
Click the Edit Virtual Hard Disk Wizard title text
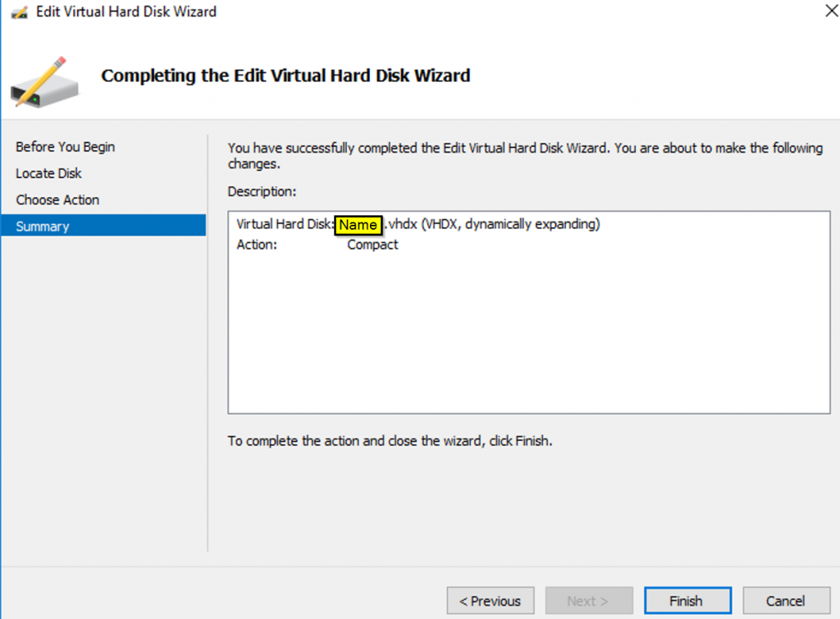tap(126, 12)
